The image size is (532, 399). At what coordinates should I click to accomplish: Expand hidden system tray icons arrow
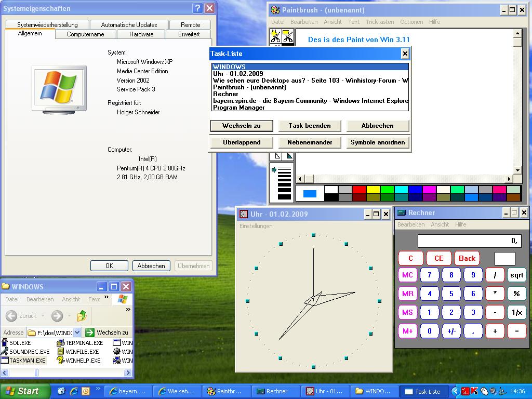point(456,391)
